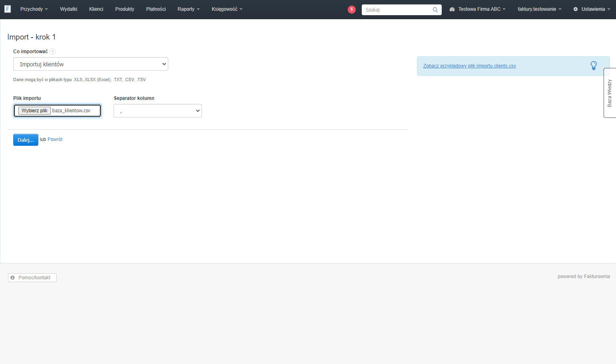Click the Fakturownia logo icon
This screenshot has height=364, width=616.
(8, 9)
